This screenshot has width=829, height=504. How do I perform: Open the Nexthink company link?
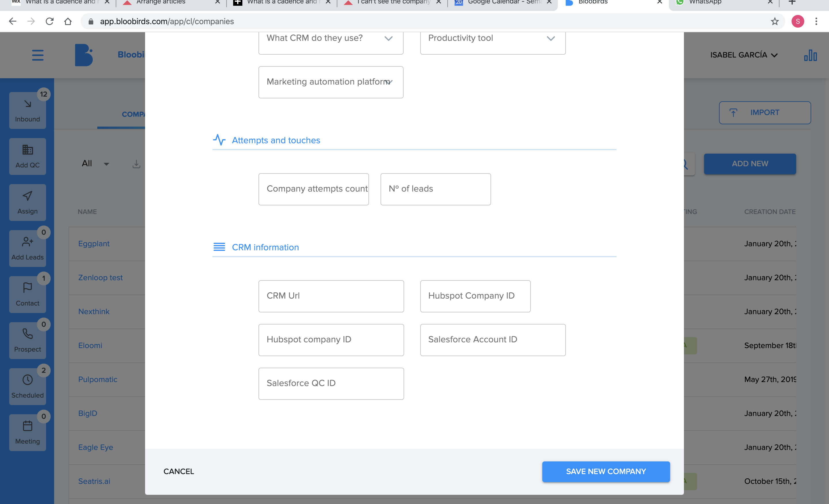pos(94,312)
